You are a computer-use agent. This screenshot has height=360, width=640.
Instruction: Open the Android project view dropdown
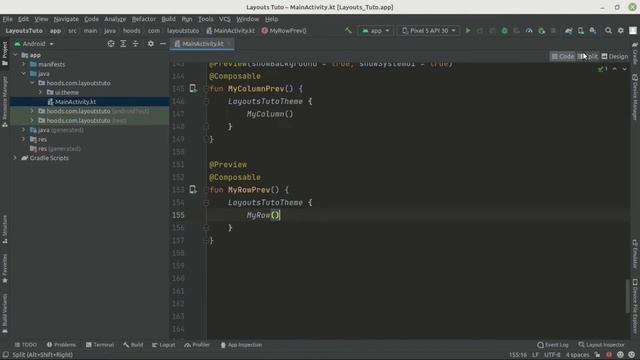34,44
